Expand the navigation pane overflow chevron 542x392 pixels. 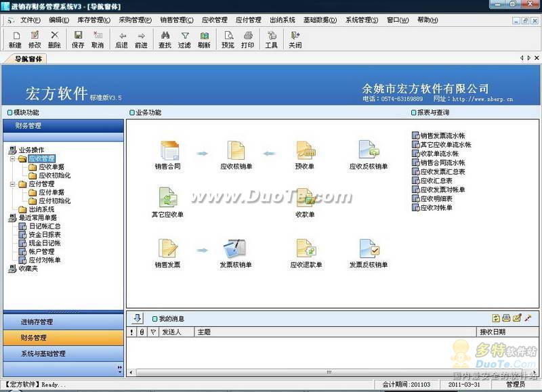tap(120, 369)
